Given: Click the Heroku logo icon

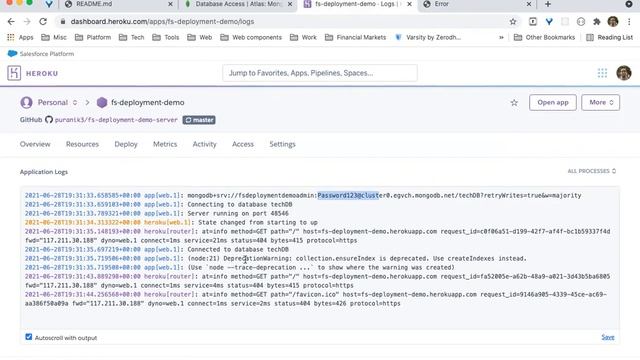Looking at the screenshot, I should coord(14,73).
